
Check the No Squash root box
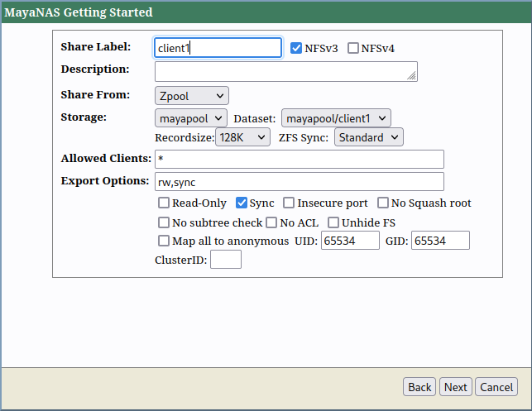click(x=383, y=203)
